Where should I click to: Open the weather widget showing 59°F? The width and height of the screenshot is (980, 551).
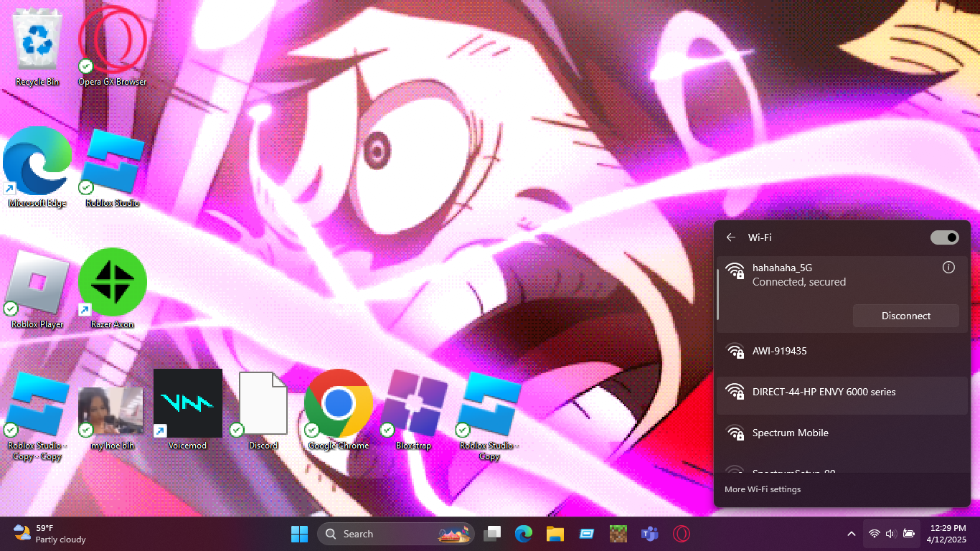click(50, 534)
